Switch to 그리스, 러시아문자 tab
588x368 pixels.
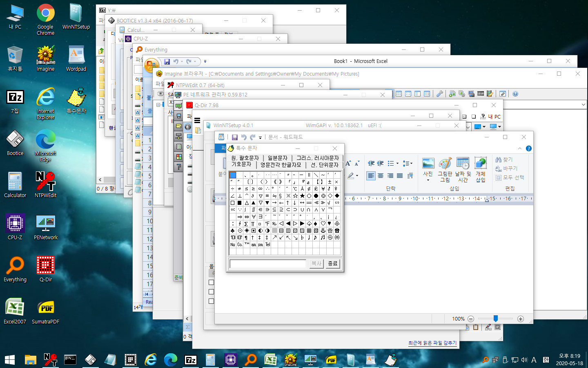[318, 158]
